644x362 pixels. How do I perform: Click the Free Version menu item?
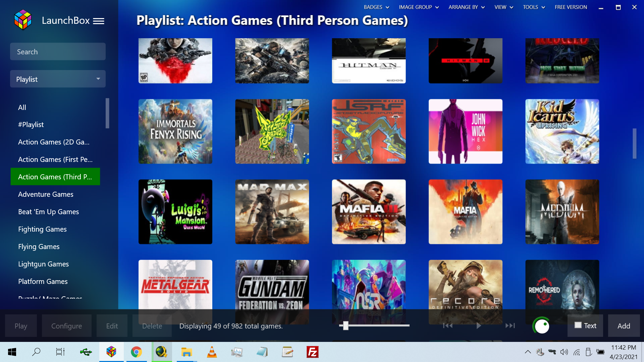point(571,7)
